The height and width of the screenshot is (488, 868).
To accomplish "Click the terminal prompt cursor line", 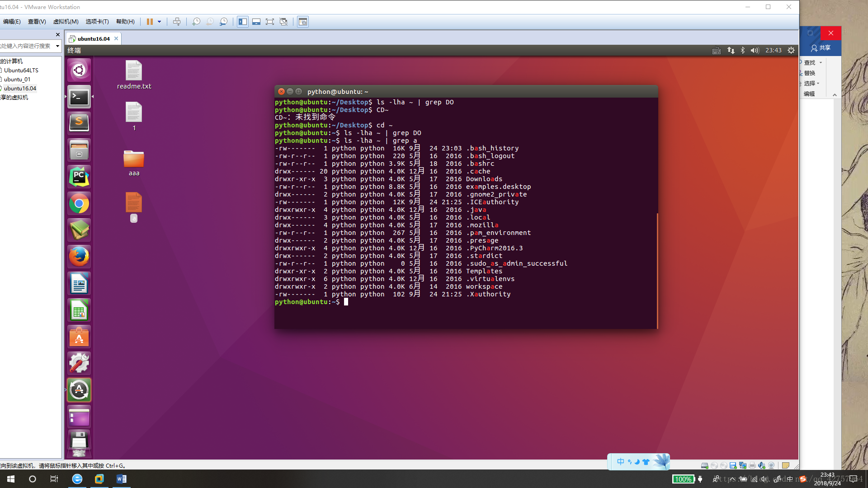I will (312, 302).
